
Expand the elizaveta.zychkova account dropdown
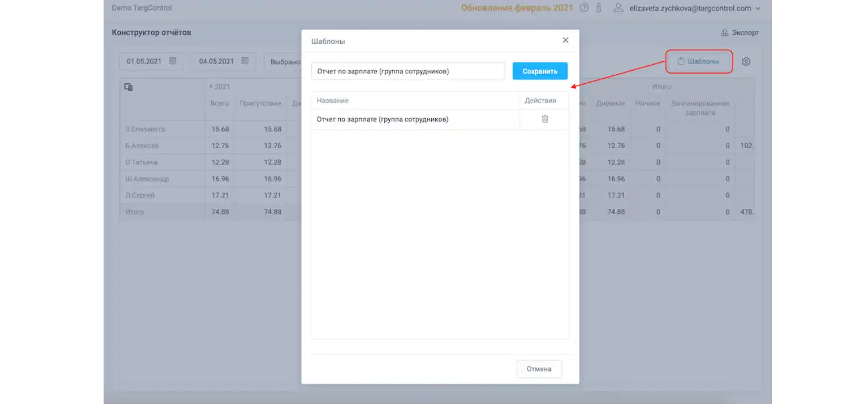point(758,9)
